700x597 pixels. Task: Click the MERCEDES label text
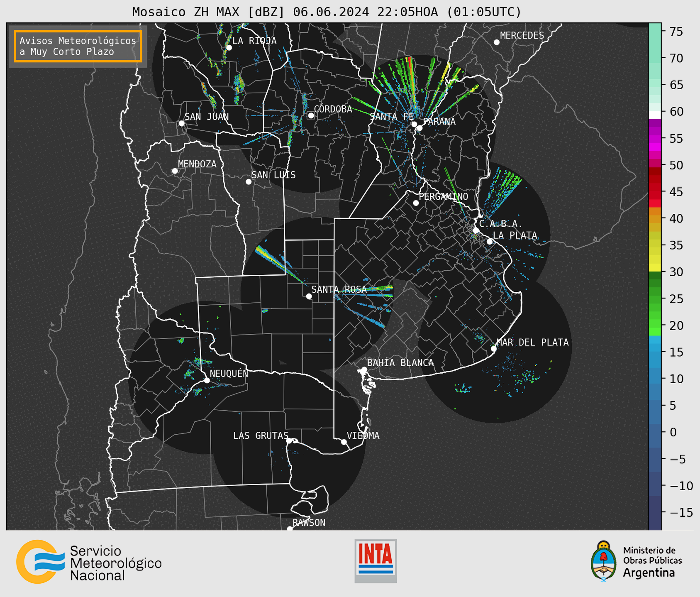[522, 36]
